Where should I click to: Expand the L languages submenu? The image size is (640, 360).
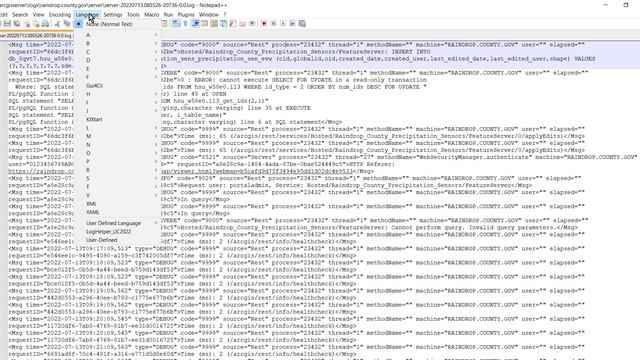pos(118,128)
